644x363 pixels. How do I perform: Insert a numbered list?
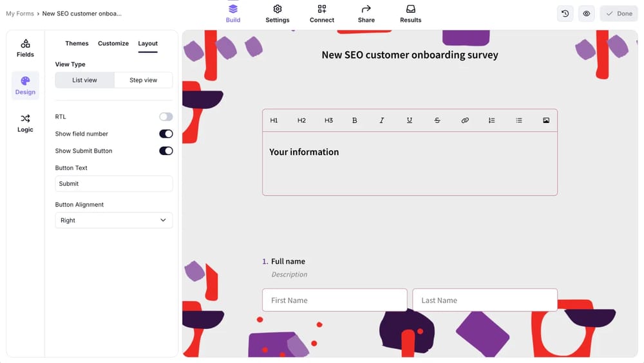coord(492,120)
